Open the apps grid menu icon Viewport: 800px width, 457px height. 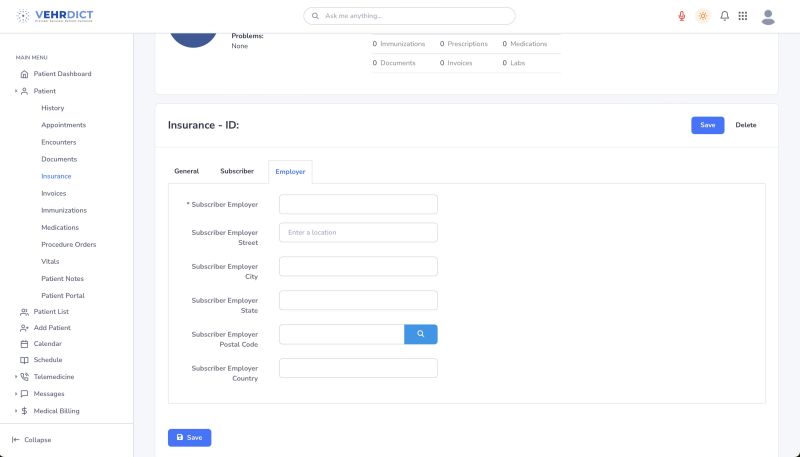pyautogui.click(x=743, y=16)
